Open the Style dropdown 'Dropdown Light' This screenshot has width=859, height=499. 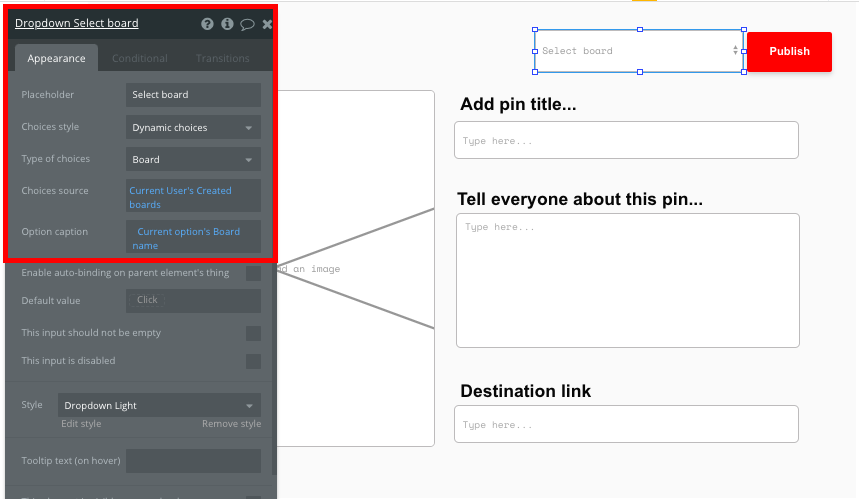pos(159,405)
